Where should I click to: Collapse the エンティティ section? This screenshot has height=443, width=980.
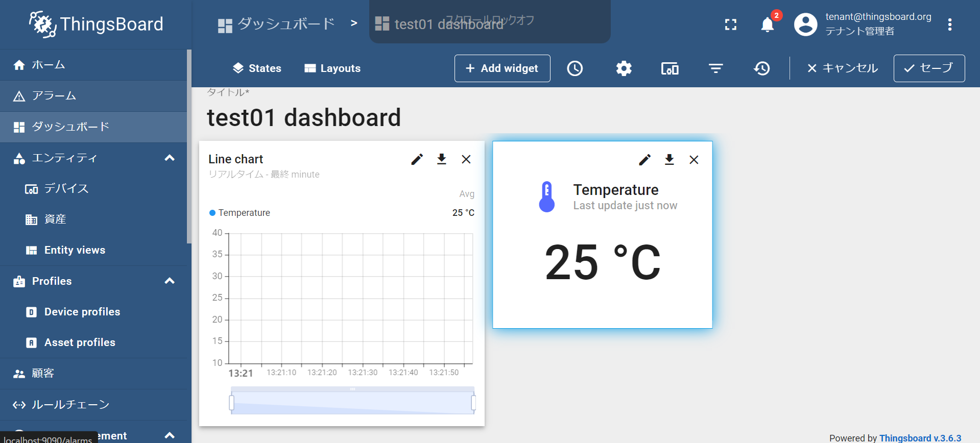tap(170, 158)
